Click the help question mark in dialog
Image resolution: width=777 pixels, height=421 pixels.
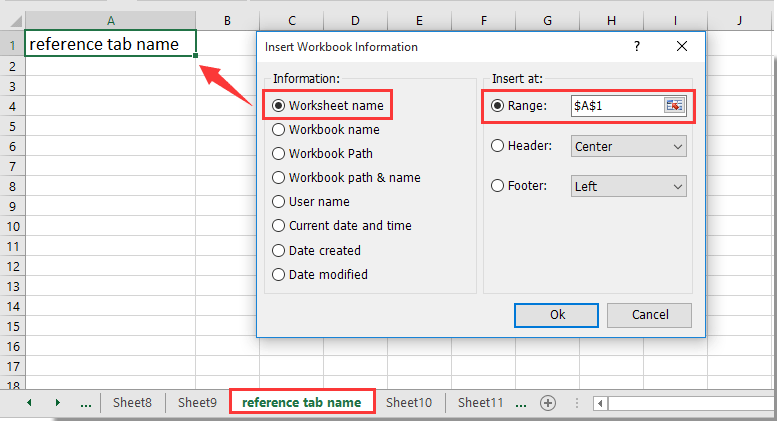point(637,46)
